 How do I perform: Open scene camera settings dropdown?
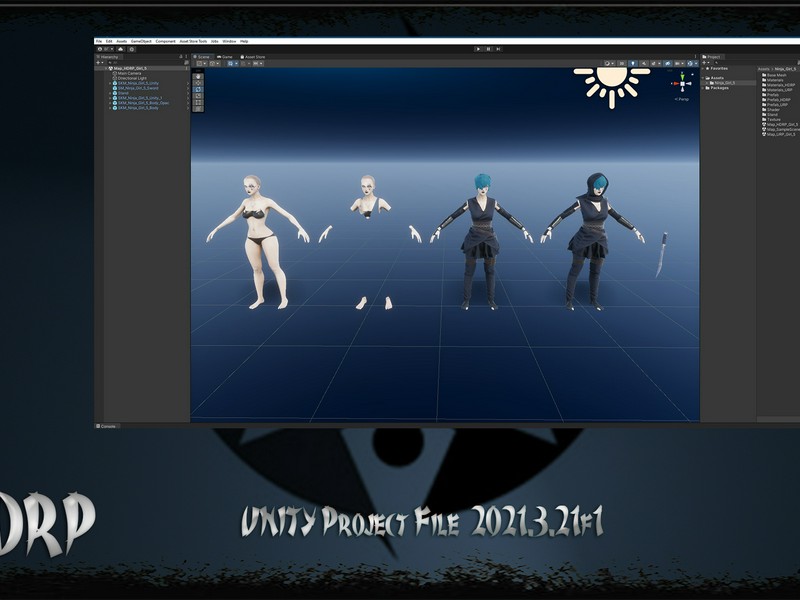pyautogui.click(x=679, y=64)
